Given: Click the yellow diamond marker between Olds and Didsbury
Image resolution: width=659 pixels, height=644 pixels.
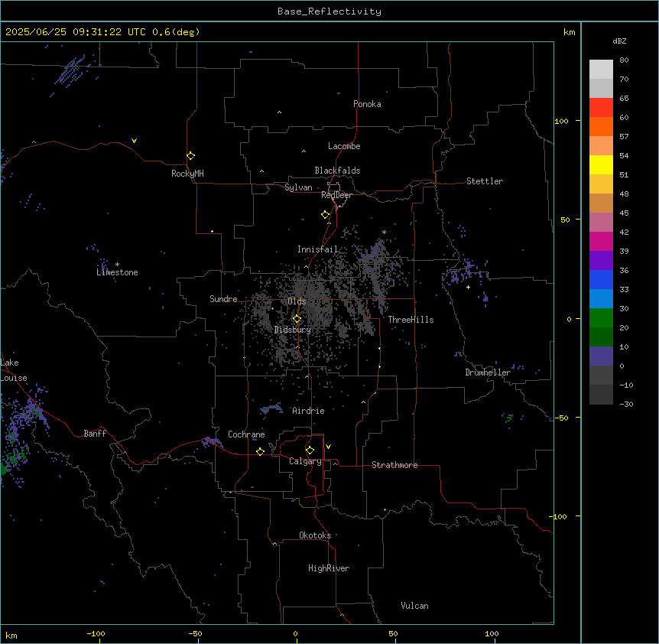Looking at the screenshot, I should pos(297,319).
